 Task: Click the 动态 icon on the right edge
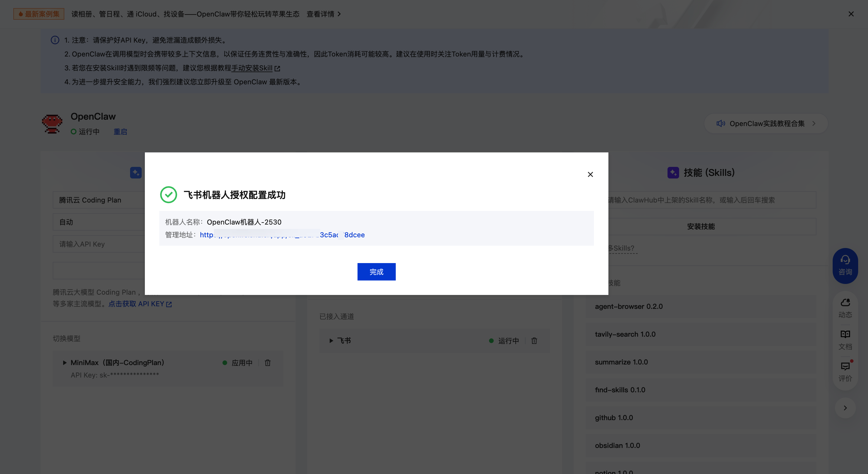point(845,307)
